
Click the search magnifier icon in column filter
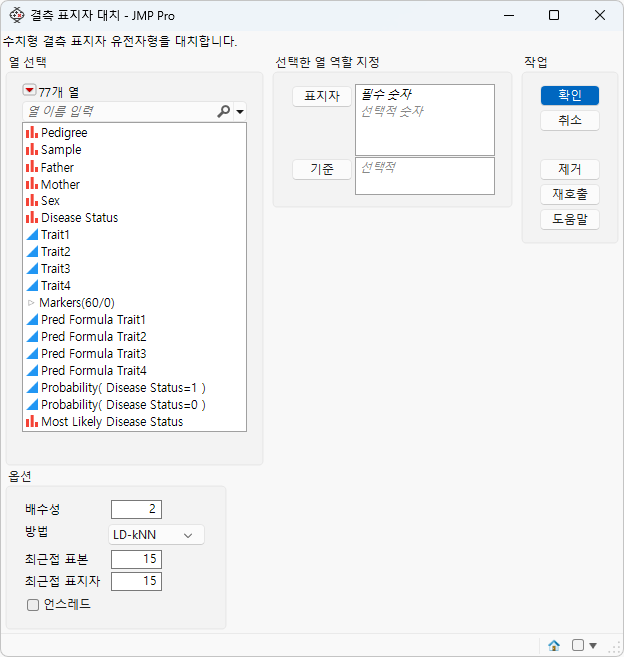pos(224,111)
